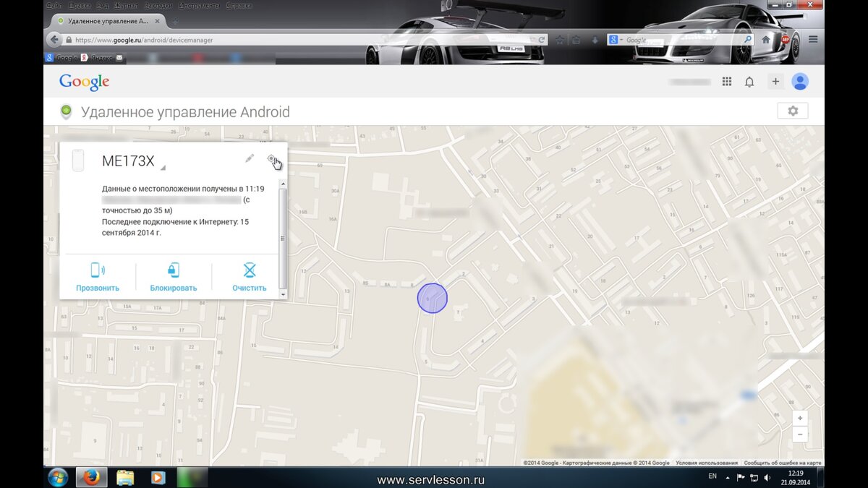Screen dimensions: 868x488
Task: Open Условия использования link
Action: click(x=706, y=463)
